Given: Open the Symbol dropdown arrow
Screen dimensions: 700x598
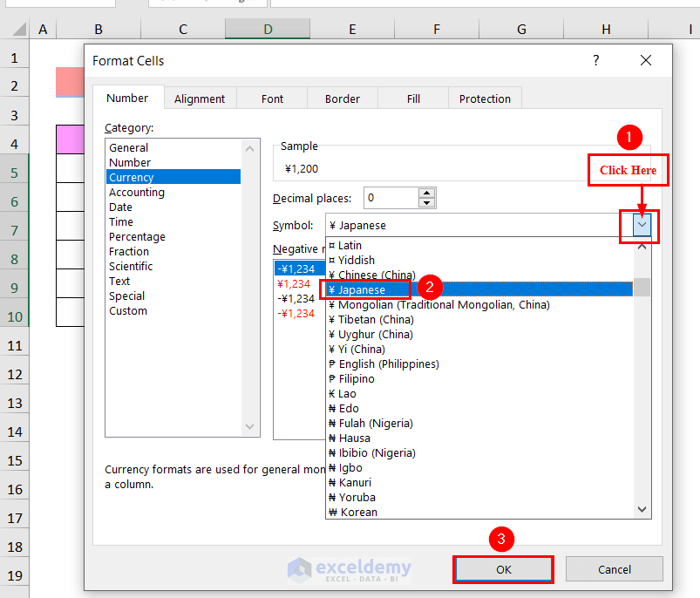Looking at the screenshot, I should click(x=640, y=225).
